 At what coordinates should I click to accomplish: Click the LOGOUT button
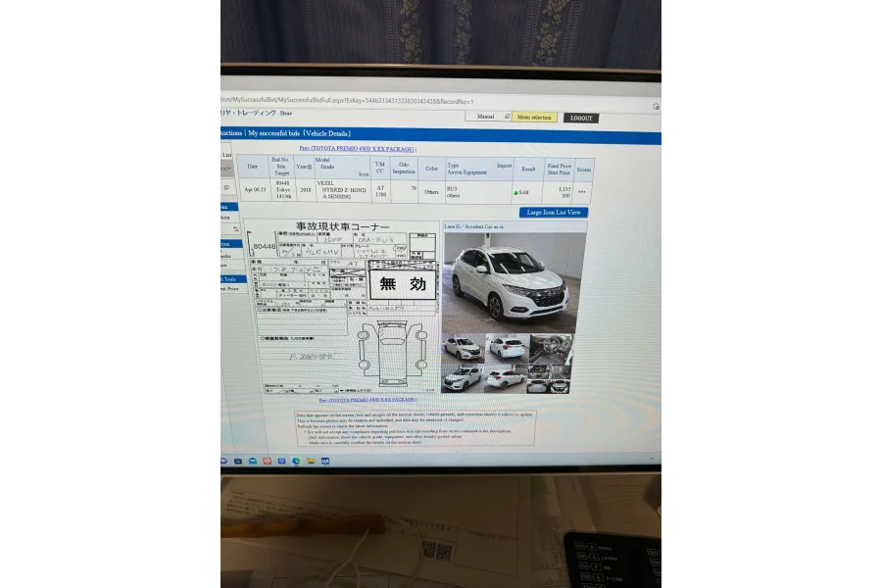[x=580, y=118]
